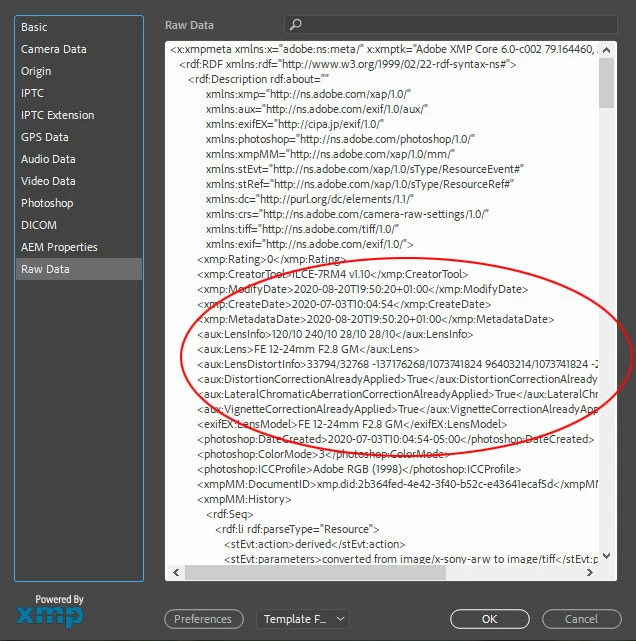Click the xmlns:crs camera-raw-settings line

347,214
